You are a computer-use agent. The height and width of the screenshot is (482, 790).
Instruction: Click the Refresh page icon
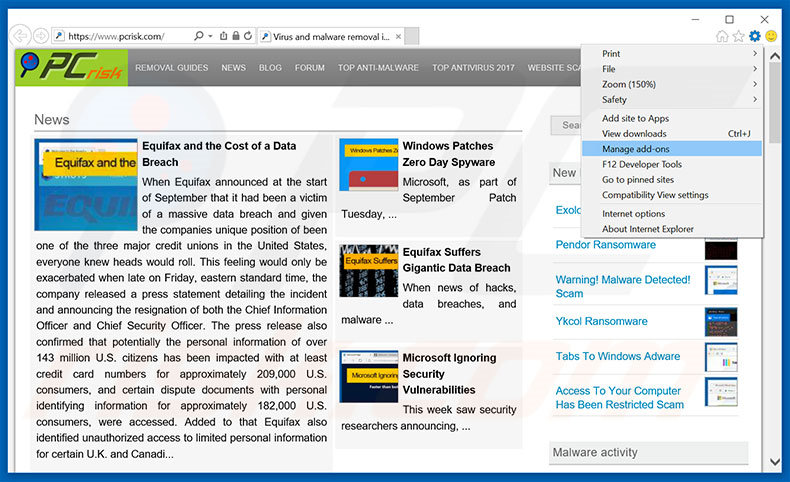click(248, 36)
